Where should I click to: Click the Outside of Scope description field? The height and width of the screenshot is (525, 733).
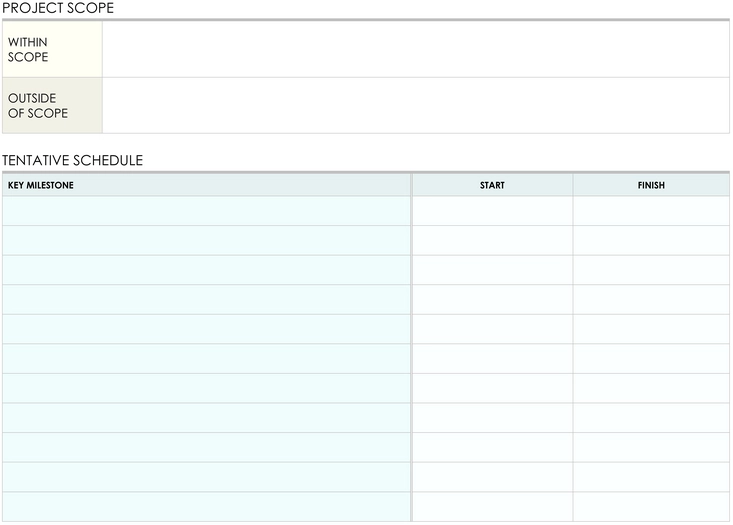(416, 106)
